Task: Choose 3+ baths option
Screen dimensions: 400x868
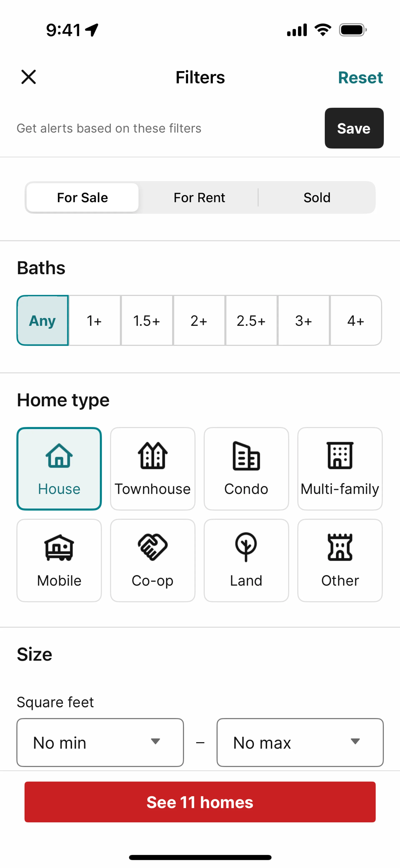Action: pos(303,321)
